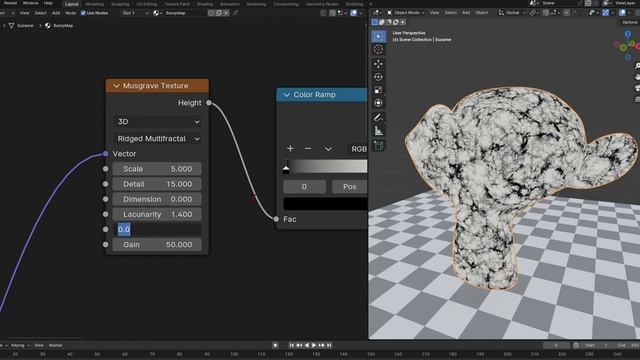The width and height of the screenshot is (640, 360).
Task: Click the fake user shield icon for BumpMap
Action: tap(211, 13)
